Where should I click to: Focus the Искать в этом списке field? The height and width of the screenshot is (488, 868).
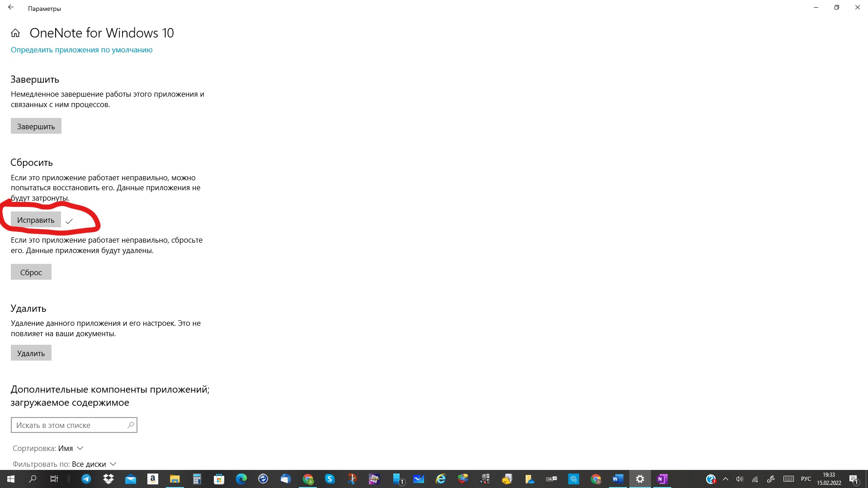68,425
